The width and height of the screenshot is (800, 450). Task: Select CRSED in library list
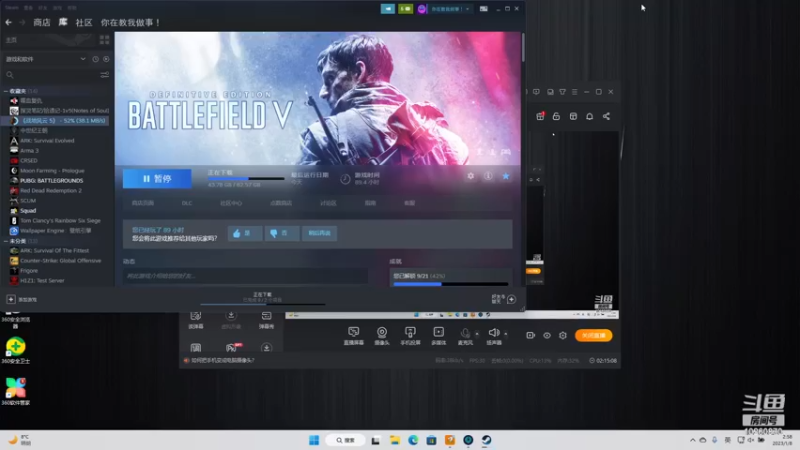click(29, 160)
